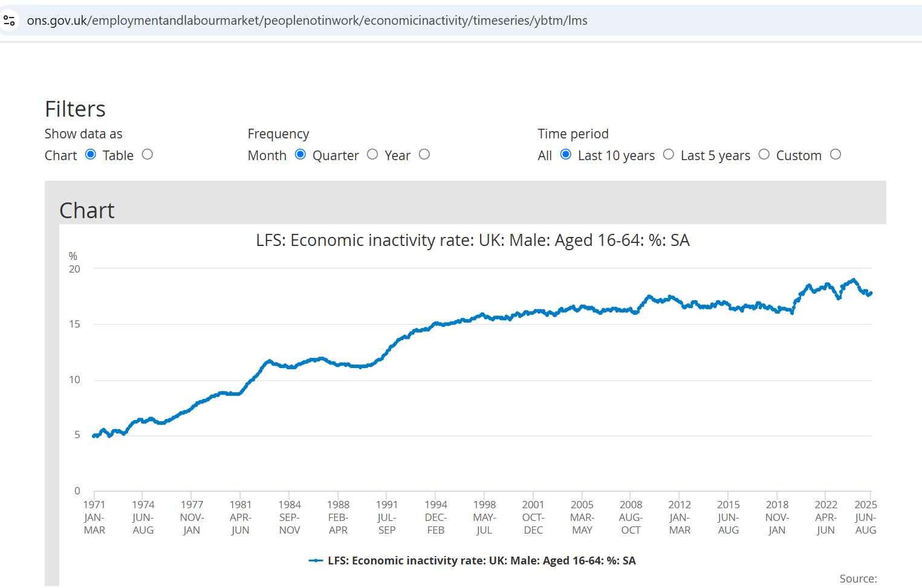This screenshot has width=922, height=588.
Task: Set frequency to Year
Action: click(x=424, y=155)
